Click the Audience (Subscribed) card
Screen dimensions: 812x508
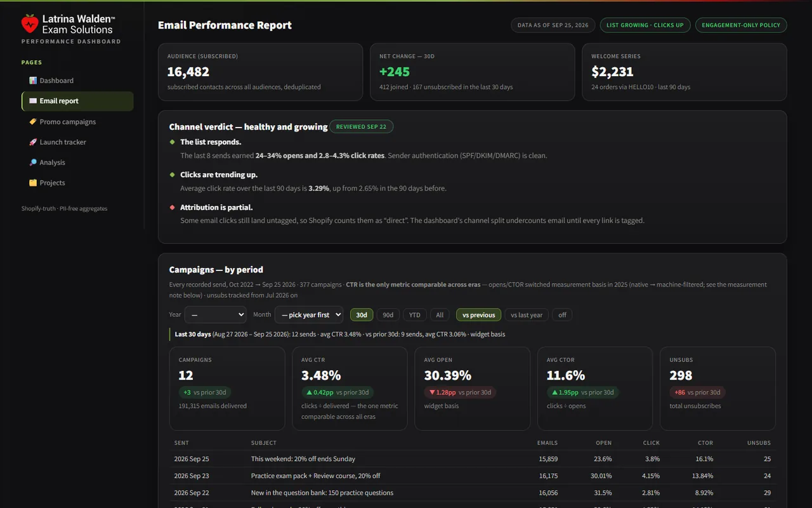coord(261,72)
